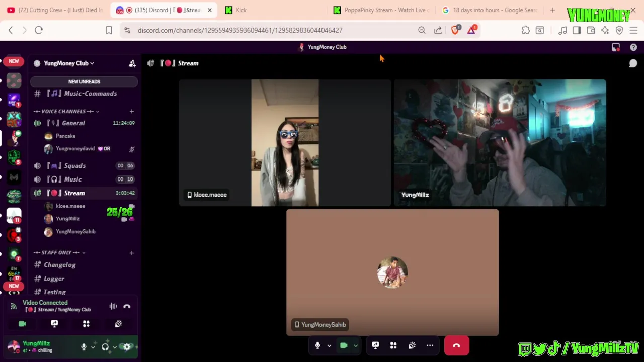
Task: Toggle camera in the voice panel
Action: click(x=22, y=324)
